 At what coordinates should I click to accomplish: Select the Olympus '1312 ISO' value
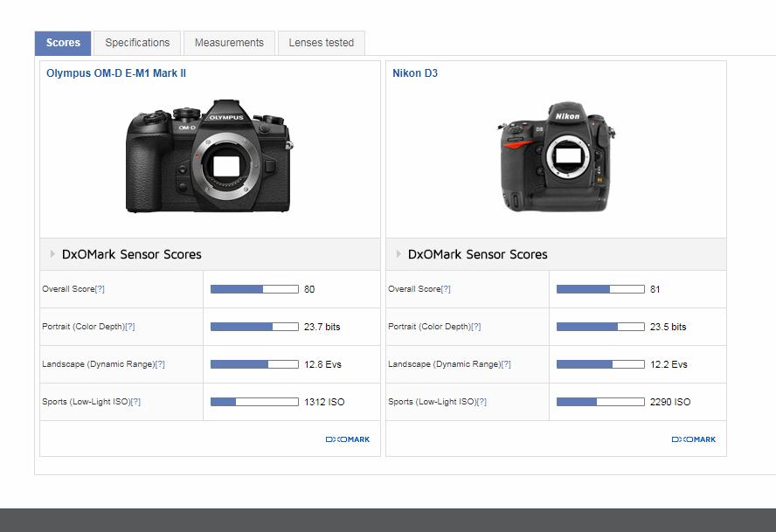click(324, 402)
